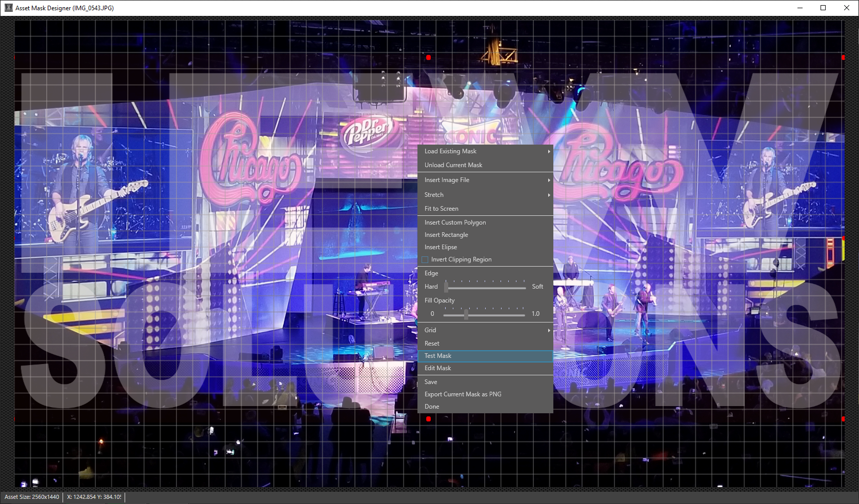Expand the arrow beside Stretch
Viewport: 859px width, 504px height.
point(549,195)
